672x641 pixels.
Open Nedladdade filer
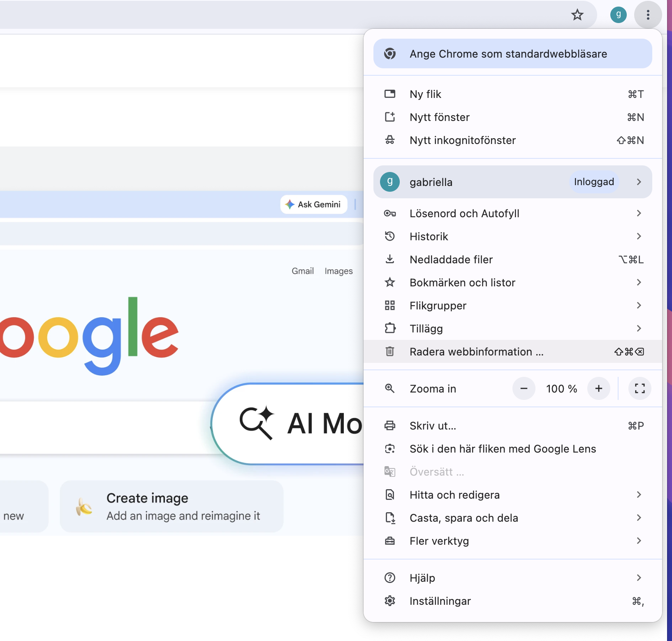pyautogui.click(x=513, y=259)
